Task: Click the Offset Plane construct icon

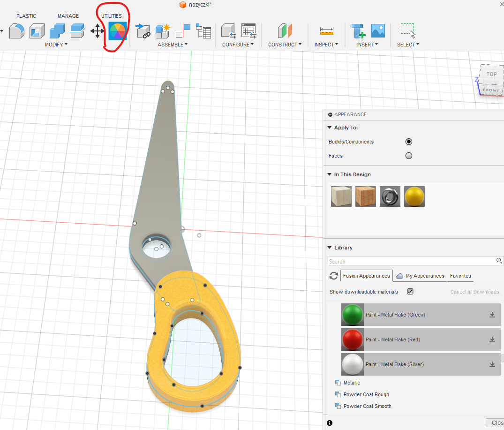Action: 285,31
